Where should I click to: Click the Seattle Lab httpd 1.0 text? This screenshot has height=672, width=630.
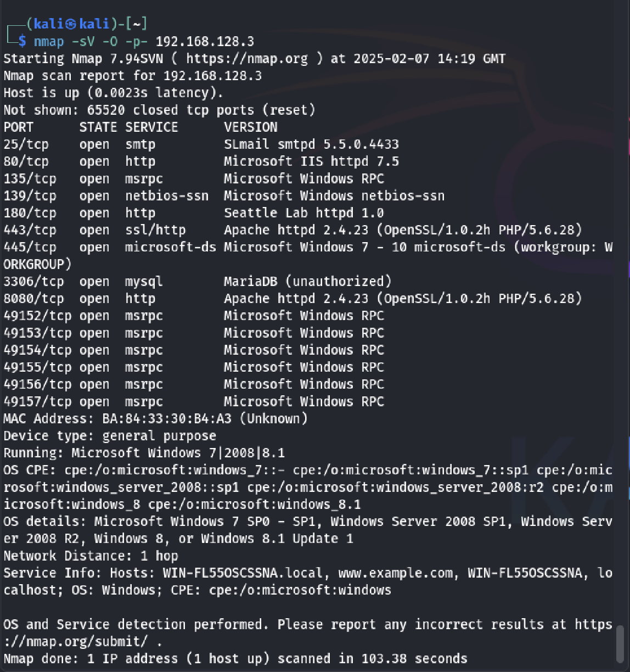pos(303,213)
